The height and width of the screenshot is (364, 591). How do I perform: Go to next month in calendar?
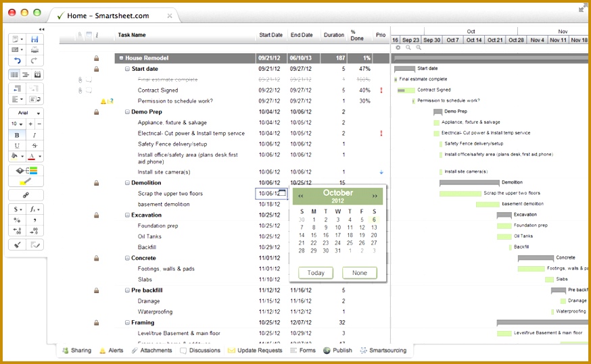pos(375,196)
